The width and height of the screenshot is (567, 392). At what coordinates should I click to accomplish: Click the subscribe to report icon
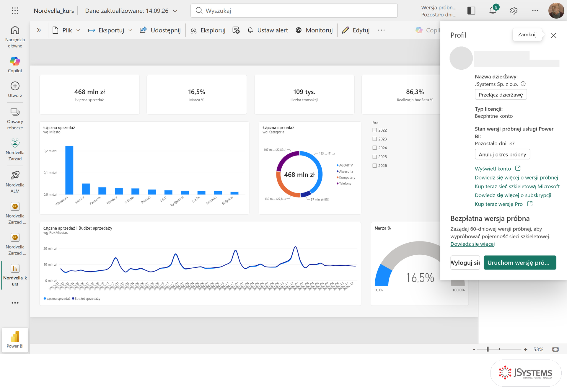(236, 30)
